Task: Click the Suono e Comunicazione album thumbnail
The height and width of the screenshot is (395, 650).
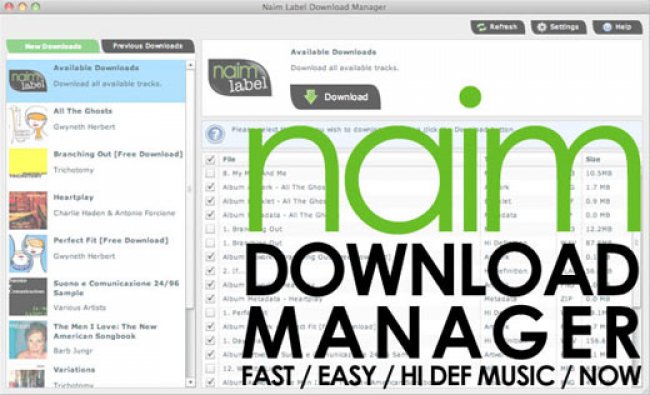Action: 28,296
